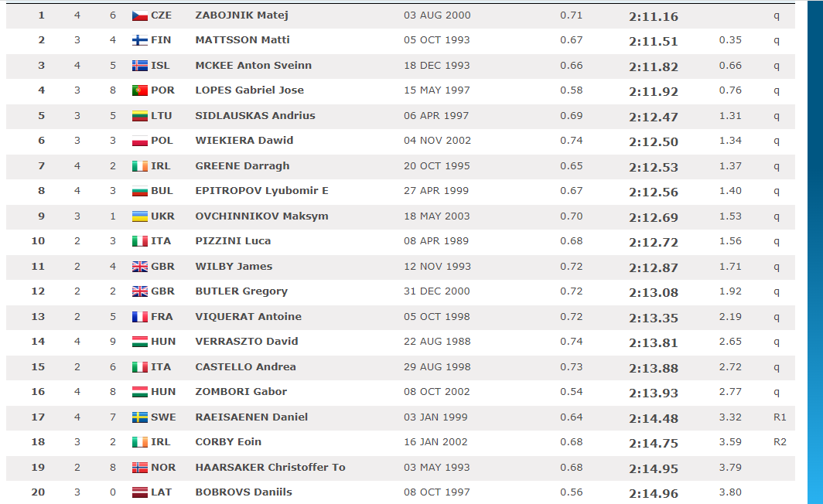Click the Finland flag icon beside FIN

139,40
